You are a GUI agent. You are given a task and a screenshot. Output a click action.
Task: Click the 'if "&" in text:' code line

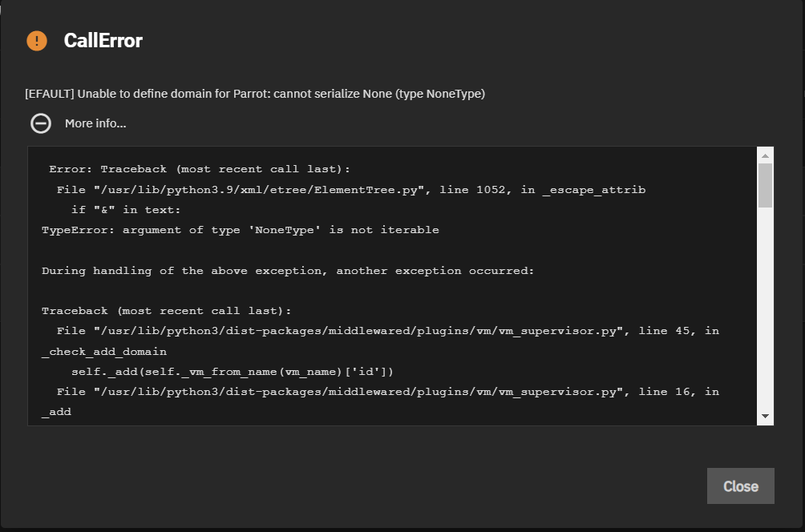126,210
